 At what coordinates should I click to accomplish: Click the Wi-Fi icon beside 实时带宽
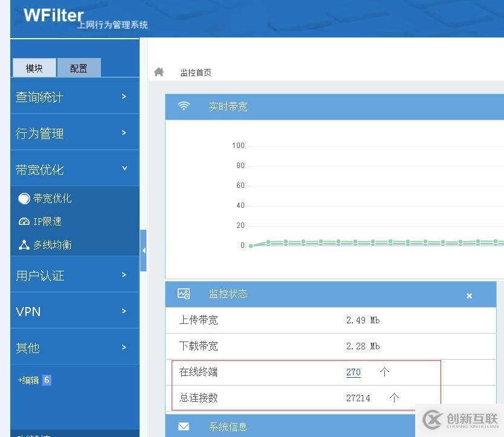pyautogui.click(x=184, y=106)
